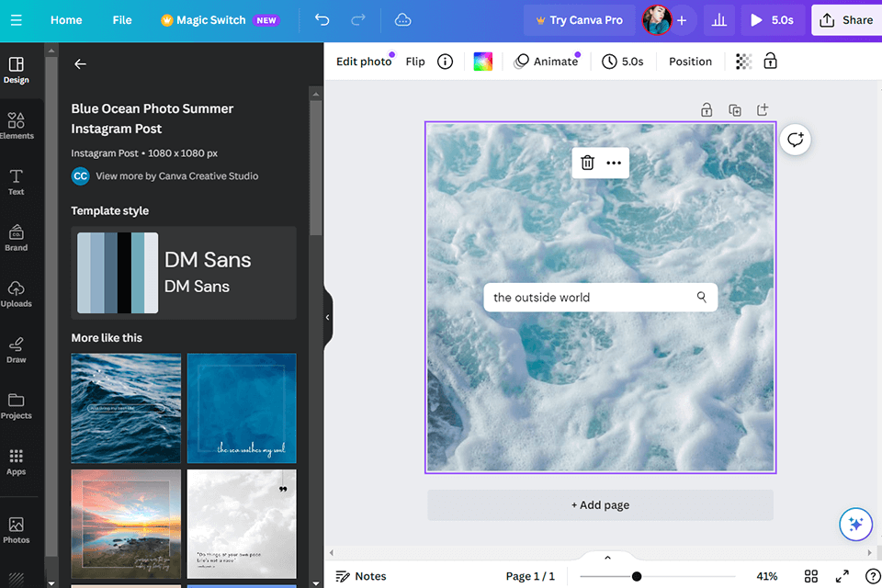Select the blue watercolor sea template

(242, 408)
